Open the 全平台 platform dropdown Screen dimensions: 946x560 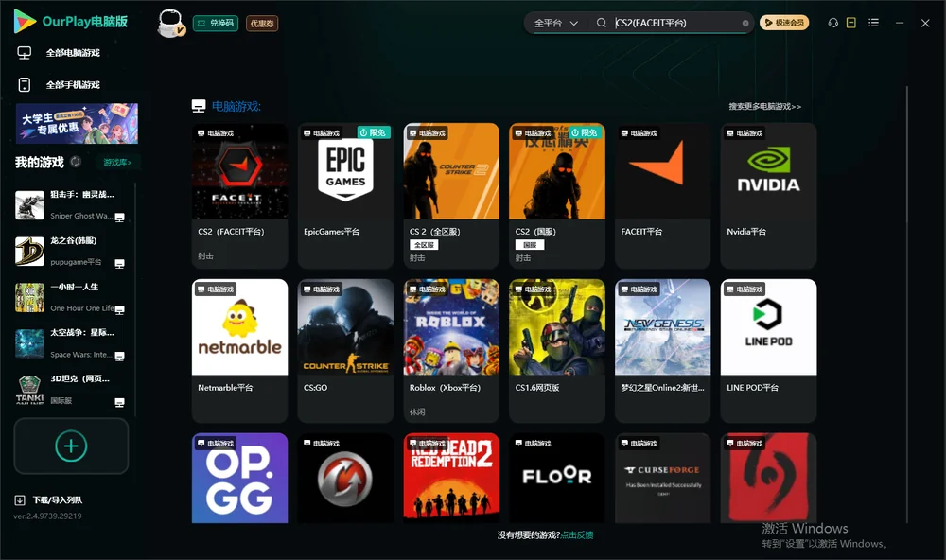[555, 23]
